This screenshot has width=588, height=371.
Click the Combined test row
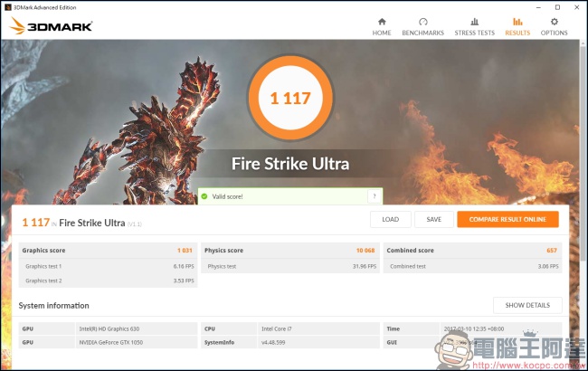click(472, 266)
